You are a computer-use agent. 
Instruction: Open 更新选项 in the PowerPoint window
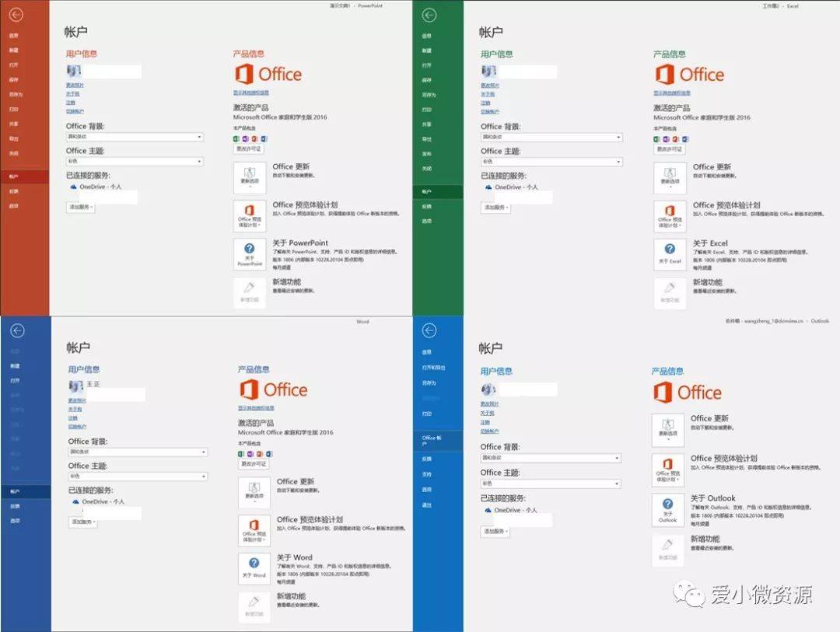click(250, 177)
